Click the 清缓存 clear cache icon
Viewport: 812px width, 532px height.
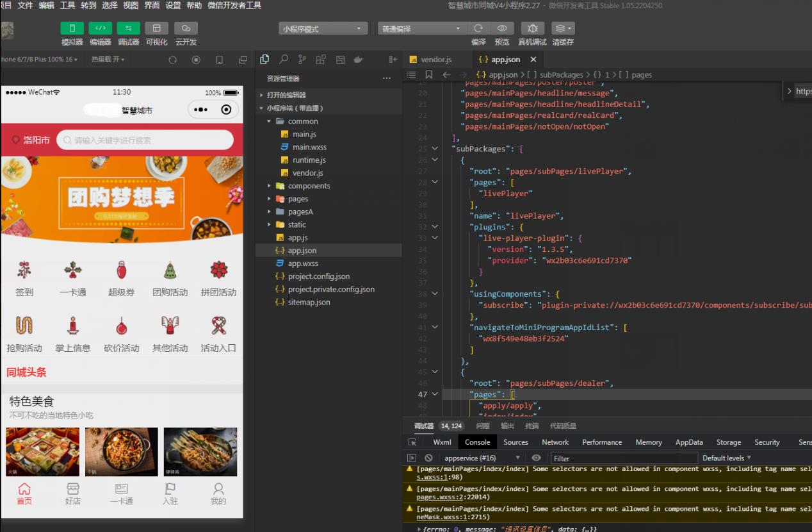[563, 28]
